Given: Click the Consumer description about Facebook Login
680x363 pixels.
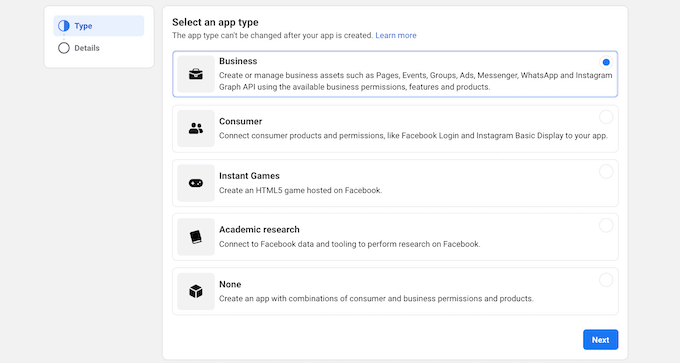Looking at the screenshot, I should [413, 136].
